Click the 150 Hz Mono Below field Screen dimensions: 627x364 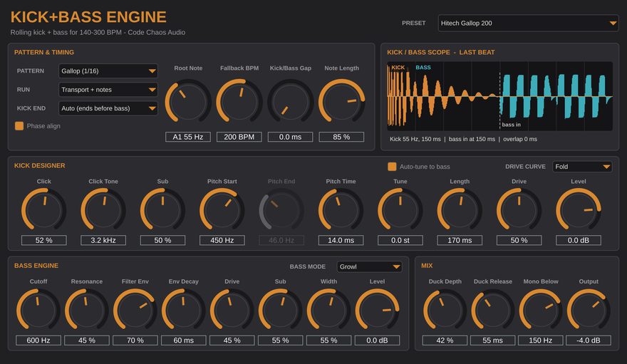[x=541, y=340]
